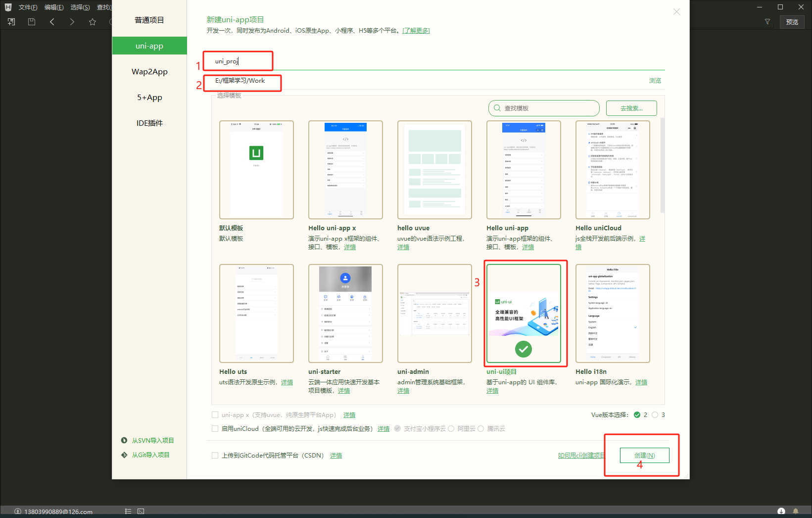The height and width of the screenshot is (518, 812).
Task: Click the notification bell icon in status bar
Action: [x=796, y=512]
